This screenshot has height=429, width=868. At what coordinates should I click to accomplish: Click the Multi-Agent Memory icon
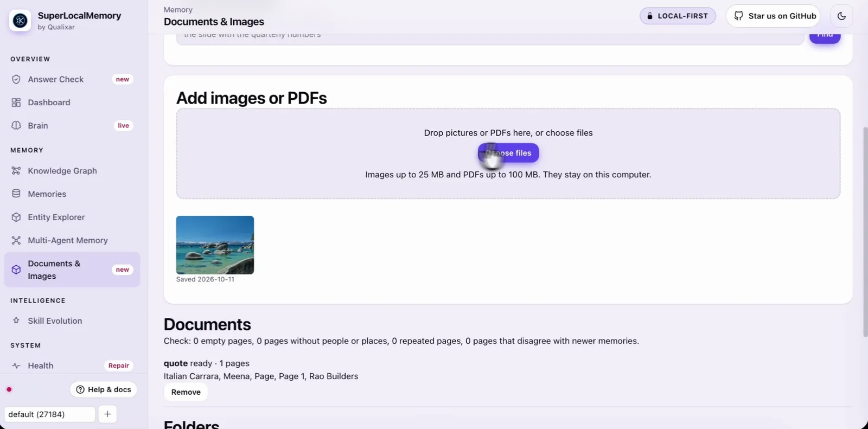[16, 240]
